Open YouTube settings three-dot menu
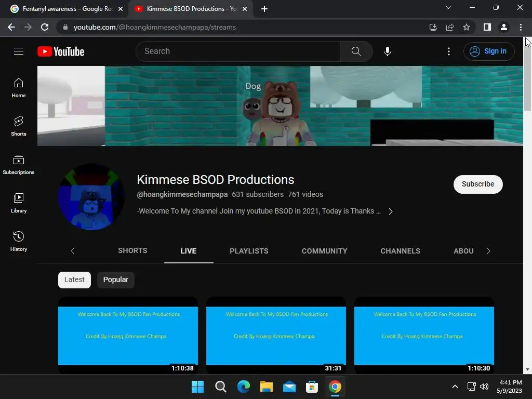 click(x=449, y=51)
